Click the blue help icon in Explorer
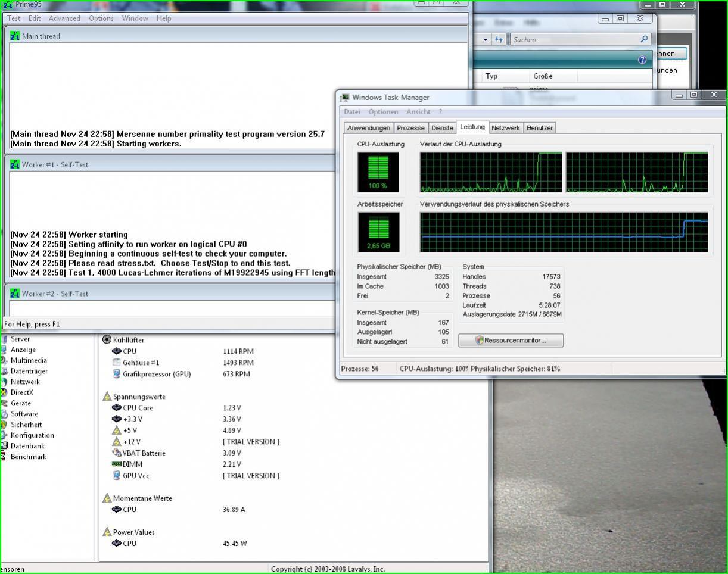The height and width of the screenshot is (574, 728). (x=642, y=60)
